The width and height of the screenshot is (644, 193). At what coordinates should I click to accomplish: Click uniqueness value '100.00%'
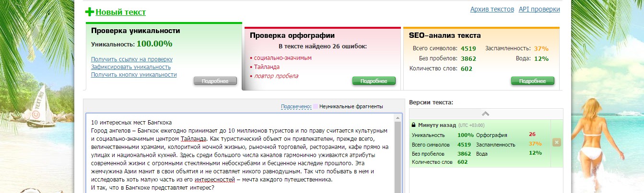(154, 44)
